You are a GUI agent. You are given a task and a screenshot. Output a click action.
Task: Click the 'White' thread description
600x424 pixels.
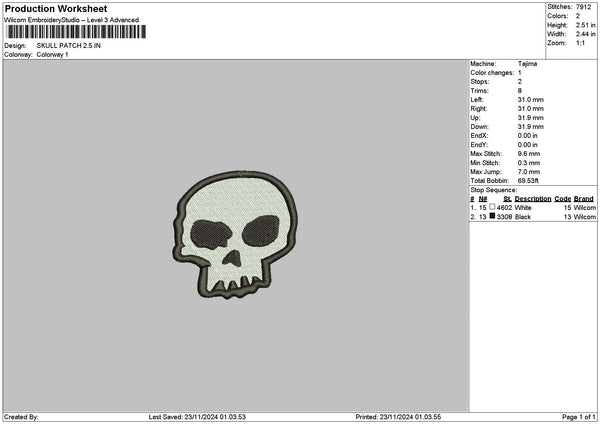523,208
